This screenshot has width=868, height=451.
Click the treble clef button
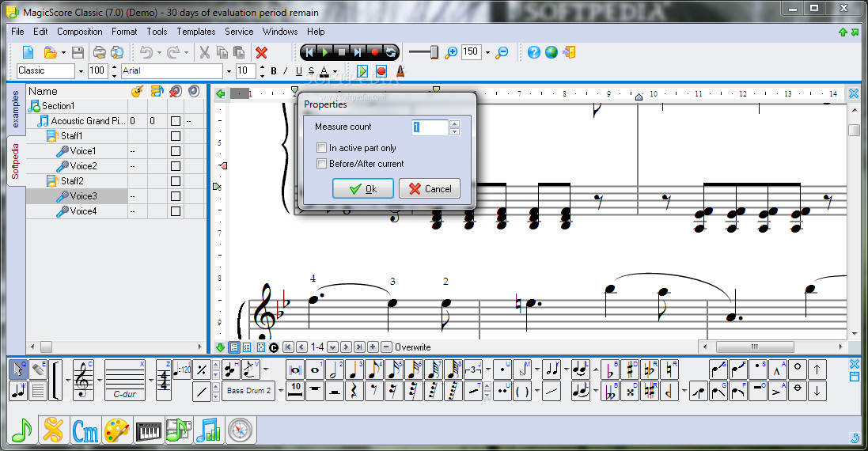tap(83, 380)
